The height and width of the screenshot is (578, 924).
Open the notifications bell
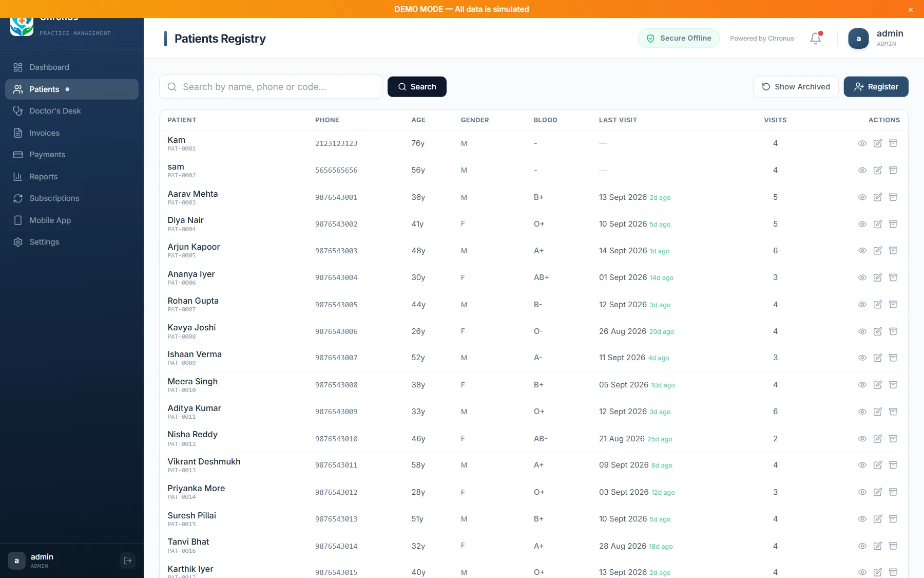(x=816, y=38)
